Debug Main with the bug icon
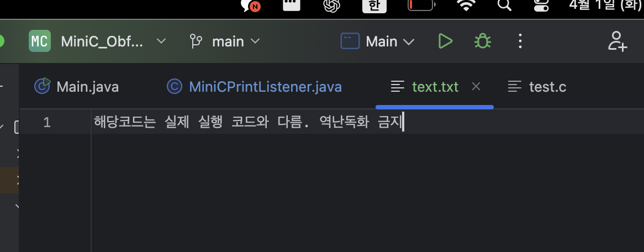The height and width of the screenshot is (252, 644). coord(483,41)
